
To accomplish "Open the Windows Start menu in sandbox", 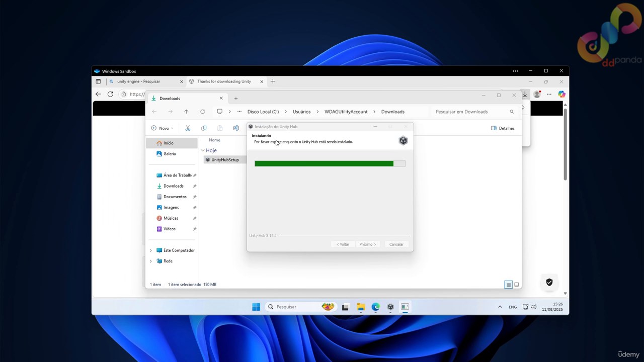I will (256, 307).
